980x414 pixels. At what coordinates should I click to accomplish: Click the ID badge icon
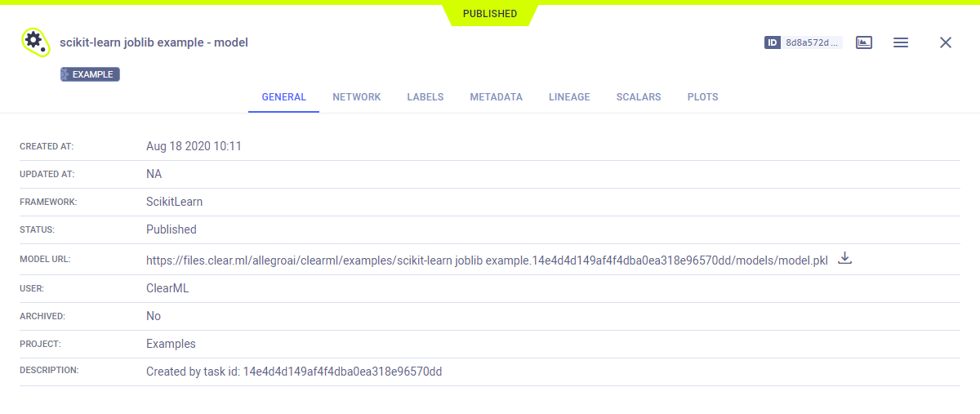coord(772,42)
